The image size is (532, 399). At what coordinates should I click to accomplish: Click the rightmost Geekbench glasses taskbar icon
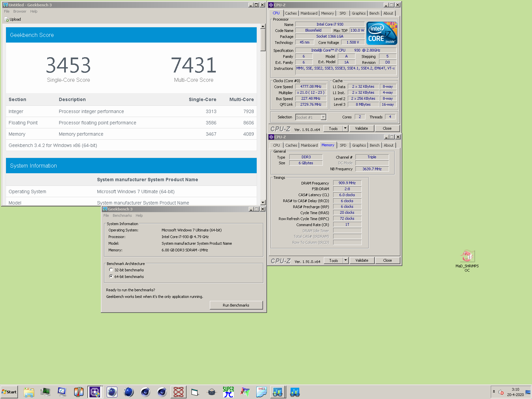295,392
